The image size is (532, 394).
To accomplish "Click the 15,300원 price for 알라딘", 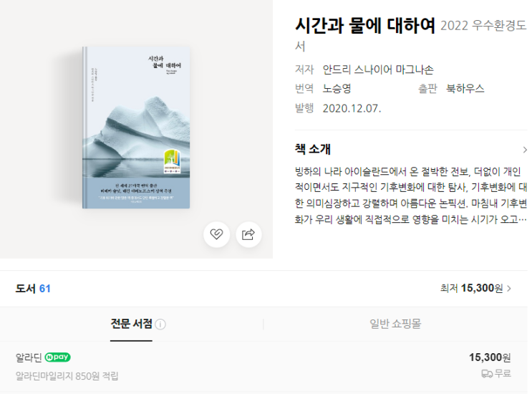I will [x=490, y=357].
